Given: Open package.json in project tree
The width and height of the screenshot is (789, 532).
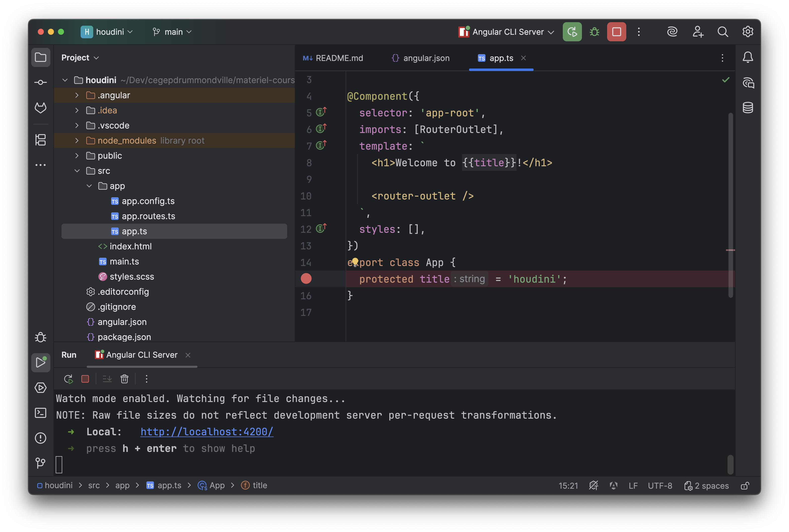Looking at the screenshot, I should click(x=174, y=337).
